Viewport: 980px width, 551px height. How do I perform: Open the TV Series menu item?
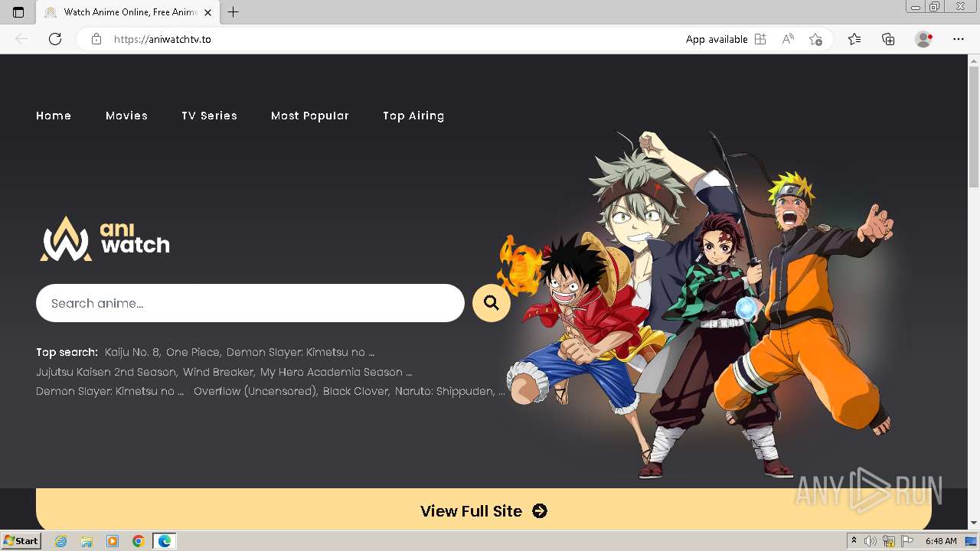209,116
